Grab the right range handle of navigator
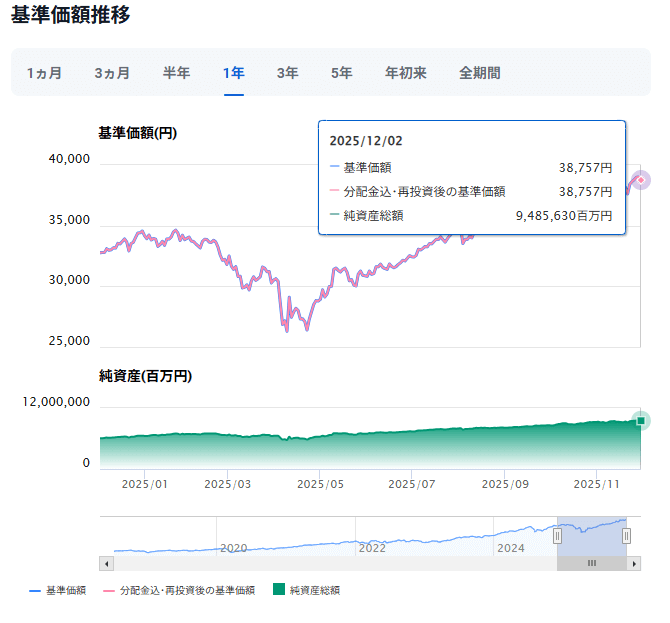This screenshot has width=670, height=623. (x=626, y=536)
